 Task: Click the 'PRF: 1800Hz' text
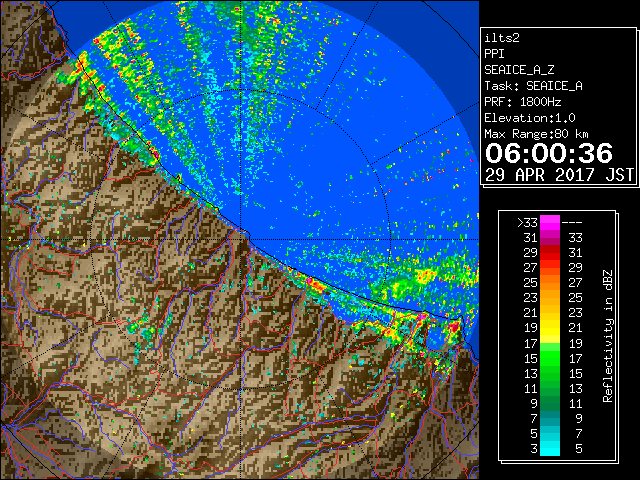(x=522, y=102)
